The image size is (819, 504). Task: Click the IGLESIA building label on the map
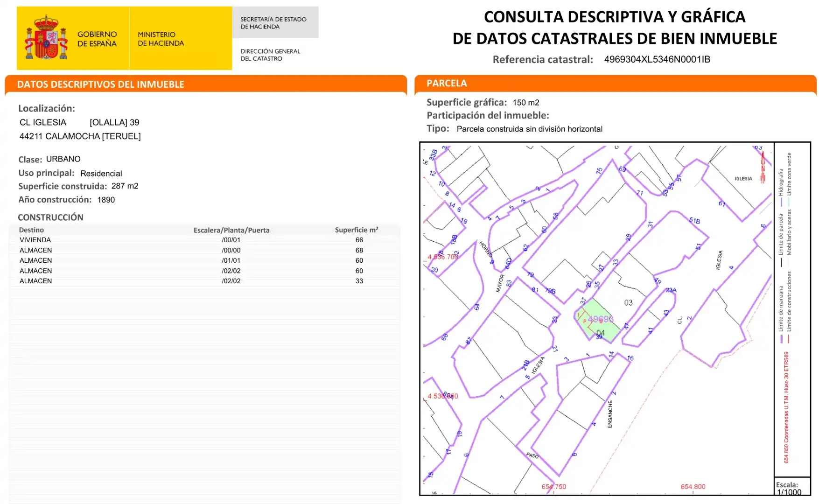click(743, 179)
